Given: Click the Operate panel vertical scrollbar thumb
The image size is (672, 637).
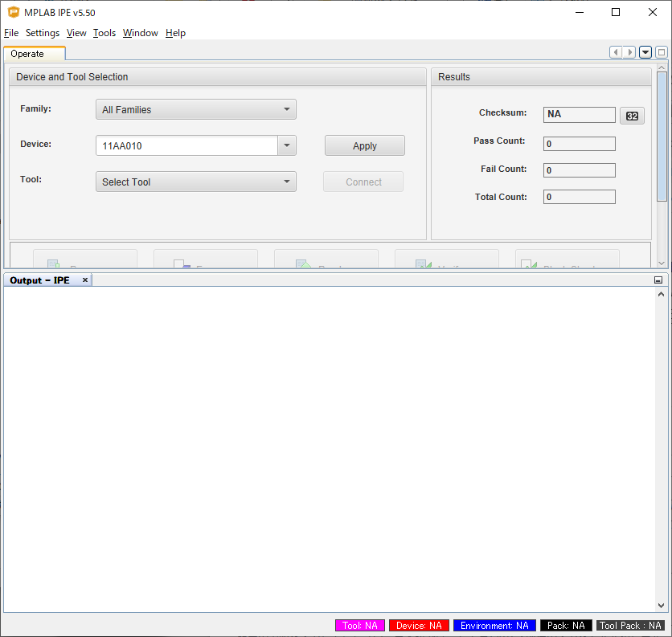Looking at the screenshot, I should point(662,137).
